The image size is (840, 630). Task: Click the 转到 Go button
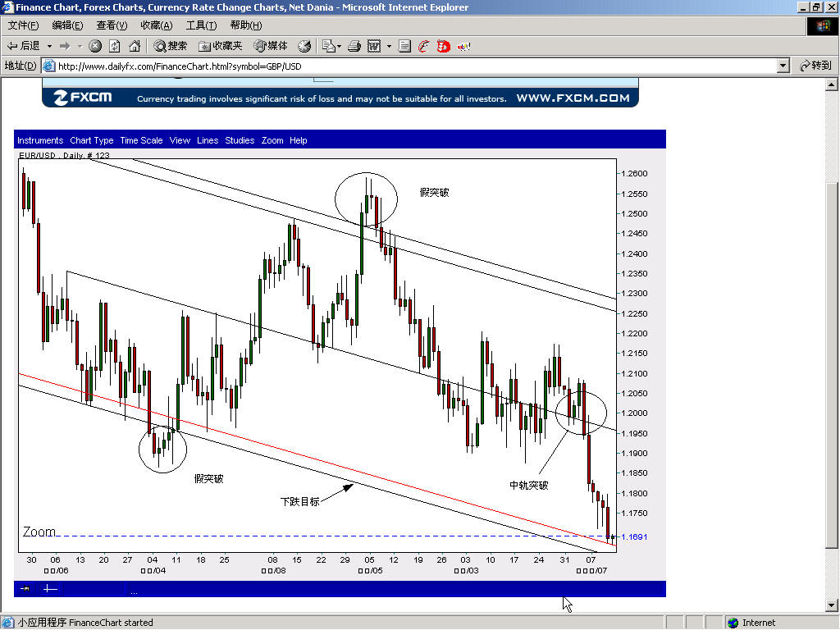(815, 66)
